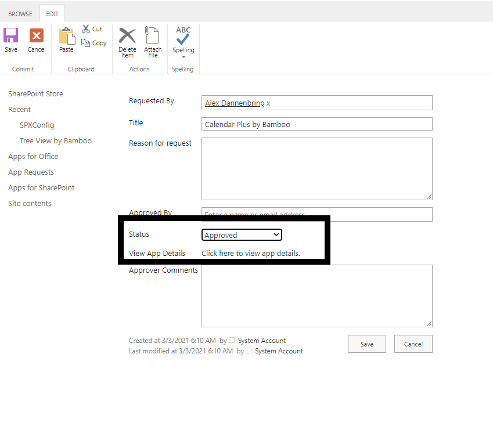This screenshot has width=493, height=448.
Task: Click the Attach File paperclip icon
Action: coord(153,36)
